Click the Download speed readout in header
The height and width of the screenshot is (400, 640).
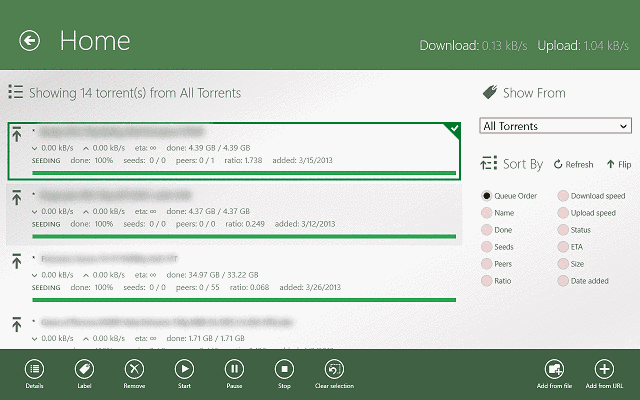pos(473,45)
